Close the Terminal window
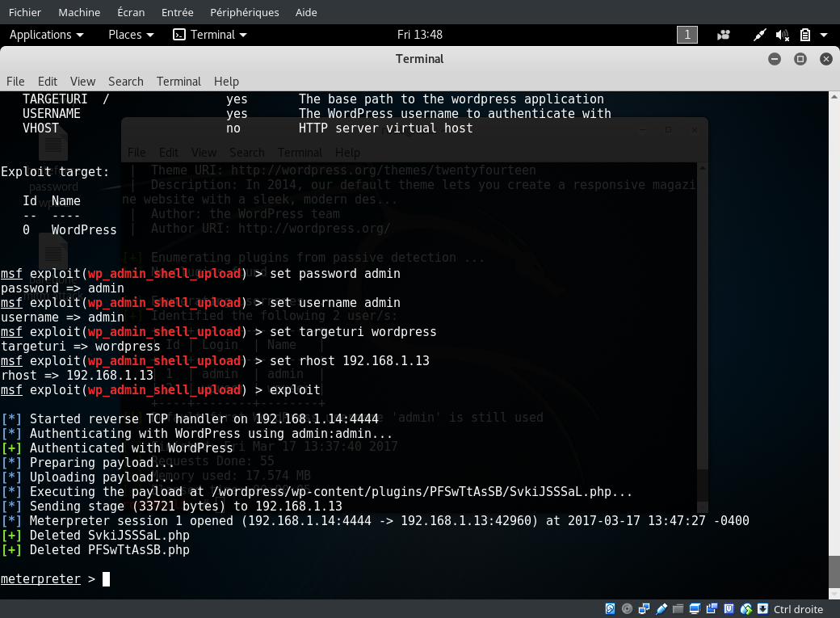Screen dimensions: 840x618 pyautogui.click(x=826, y=59)
